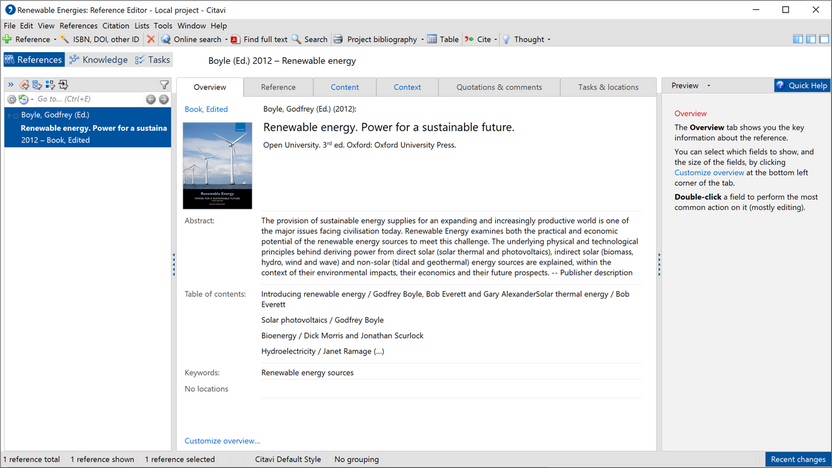This screenshot has height=468, width=832.
Task: Open the Online search dropdown arrow
Action: coord(226,39)
